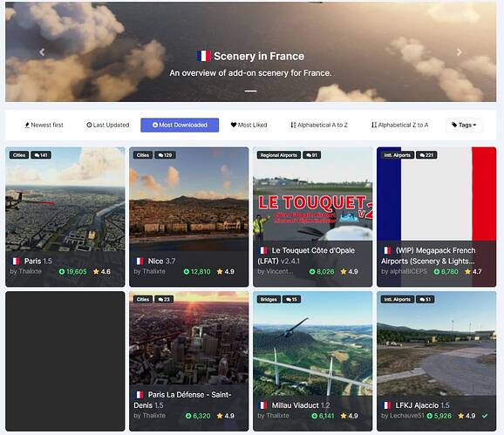This screenshot has width=504, height=435.
Task: Open the Le Touquet Côte d'Opale title link
Action: [306, 255]
